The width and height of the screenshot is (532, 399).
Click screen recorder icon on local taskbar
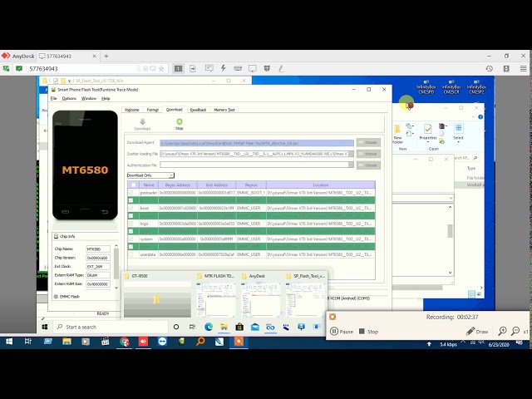239,342
